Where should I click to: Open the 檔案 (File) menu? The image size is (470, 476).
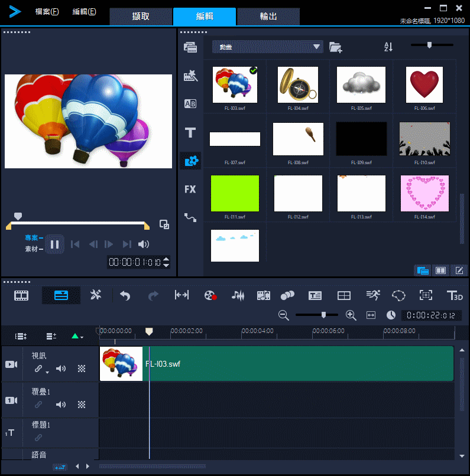tap(47, 12)
